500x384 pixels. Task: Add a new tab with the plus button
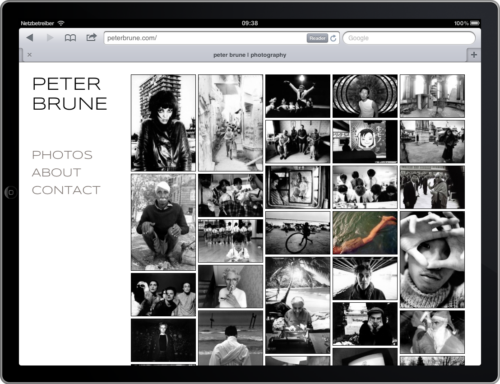474,55
